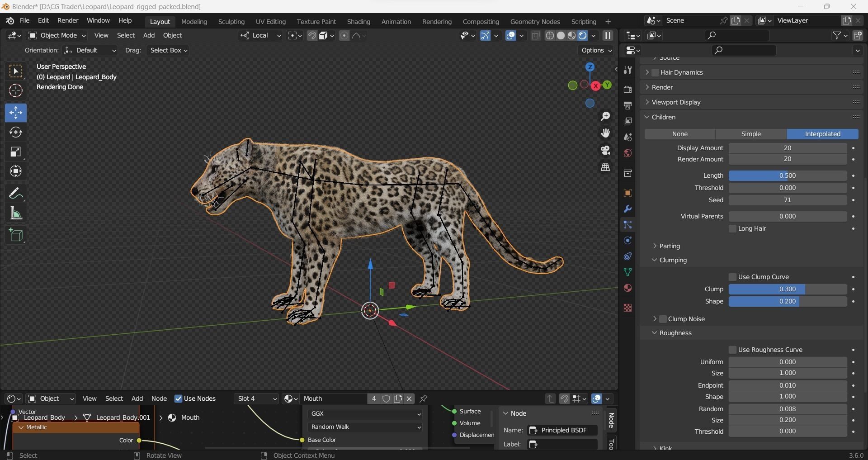
Task: Open the Slot 4 material dropdown
Action: tap(257, 398)
